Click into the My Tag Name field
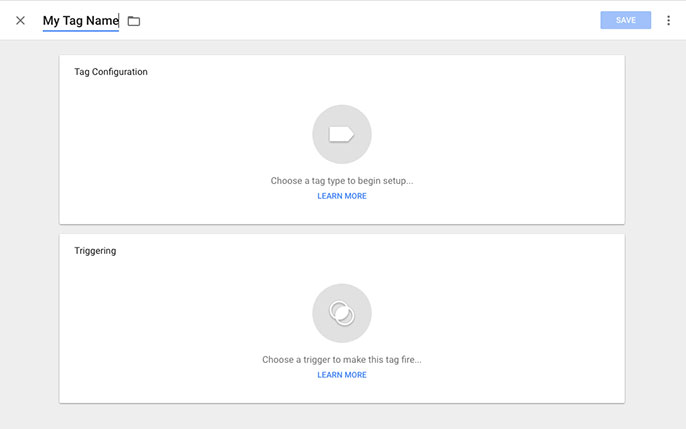Image resolution: width=686 pixels, height=429 pixels. (x=80, y=21)
